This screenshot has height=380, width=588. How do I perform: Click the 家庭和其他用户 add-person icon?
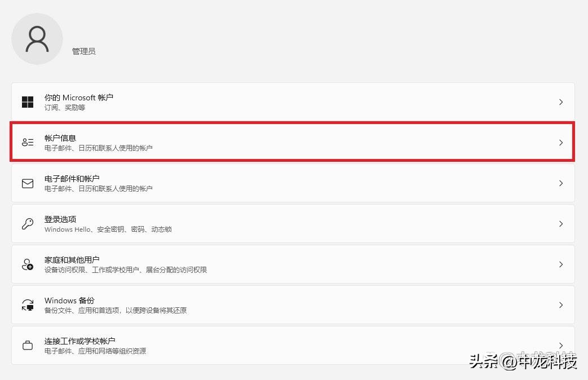click(x=27, y=264)
